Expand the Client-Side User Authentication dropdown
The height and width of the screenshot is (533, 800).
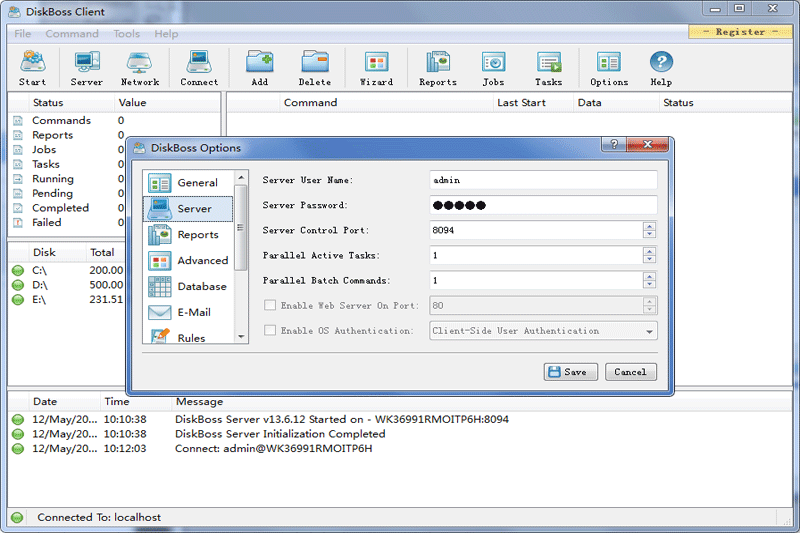click(649, 331)
